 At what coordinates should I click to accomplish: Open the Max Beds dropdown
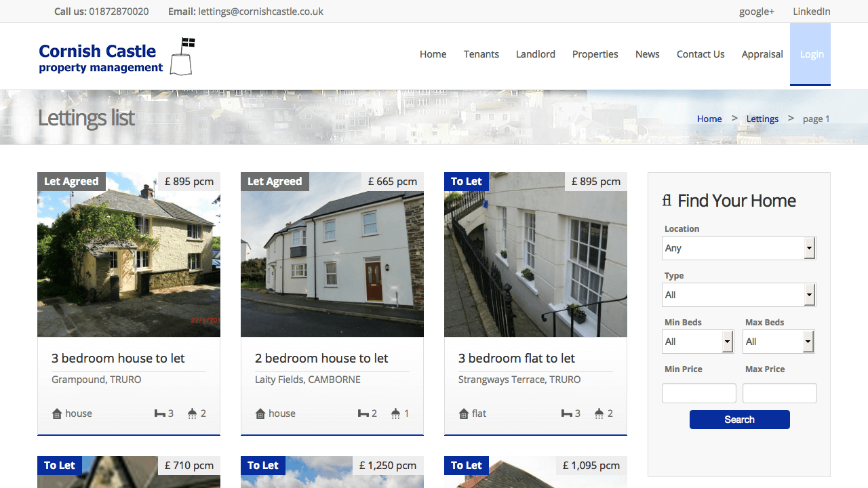[778, 341]
